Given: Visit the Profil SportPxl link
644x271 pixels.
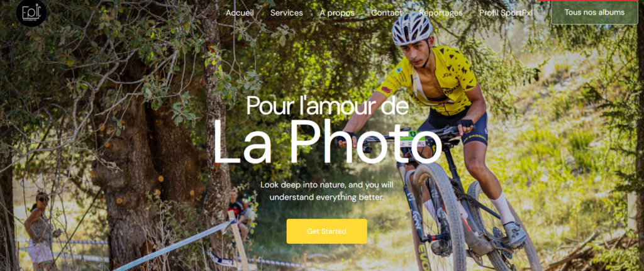Looking at the screenshot, I should (x=506, y=13).
